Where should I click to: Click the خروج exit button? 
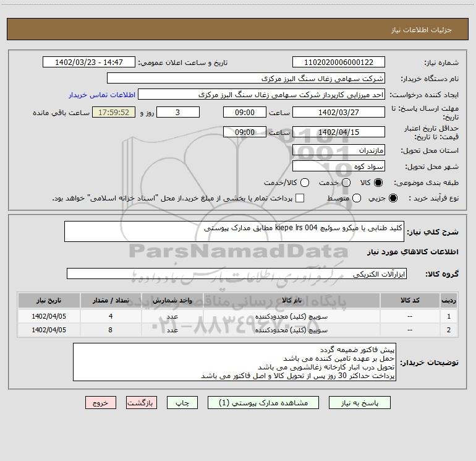[x=101, y=403]
